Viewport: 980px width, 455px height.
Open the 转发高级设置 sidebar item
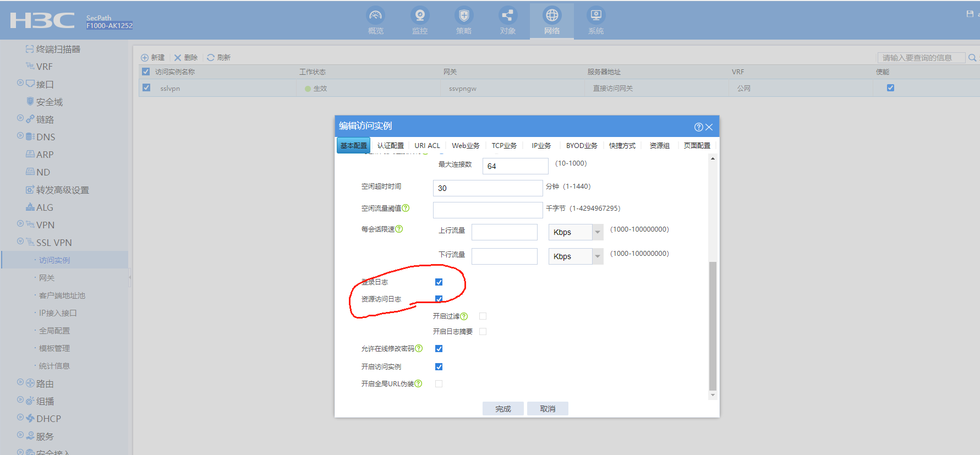pos(57,190)
